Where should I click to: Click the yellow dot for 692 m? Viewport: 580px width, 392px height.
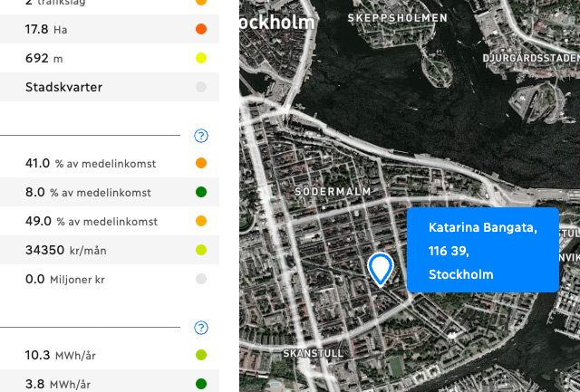201,58
